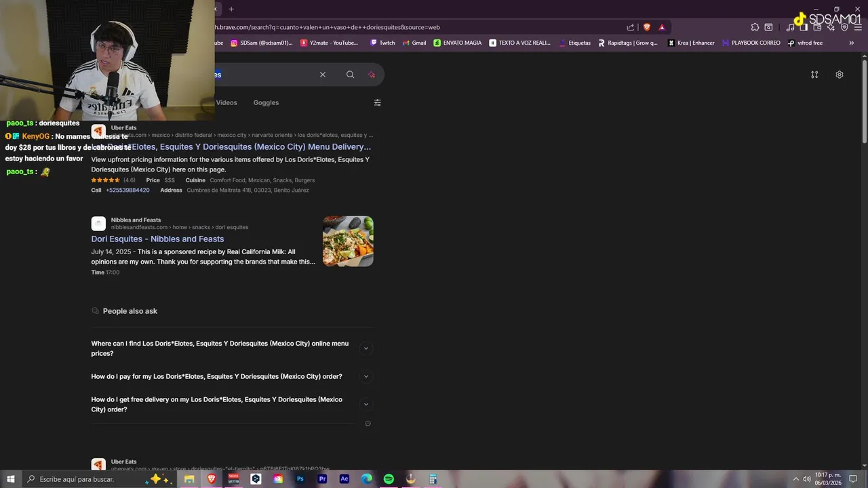Viewport: 868px width, 488px height.
Task: Open File Explorer from taskbar
Action: point(189,479)
